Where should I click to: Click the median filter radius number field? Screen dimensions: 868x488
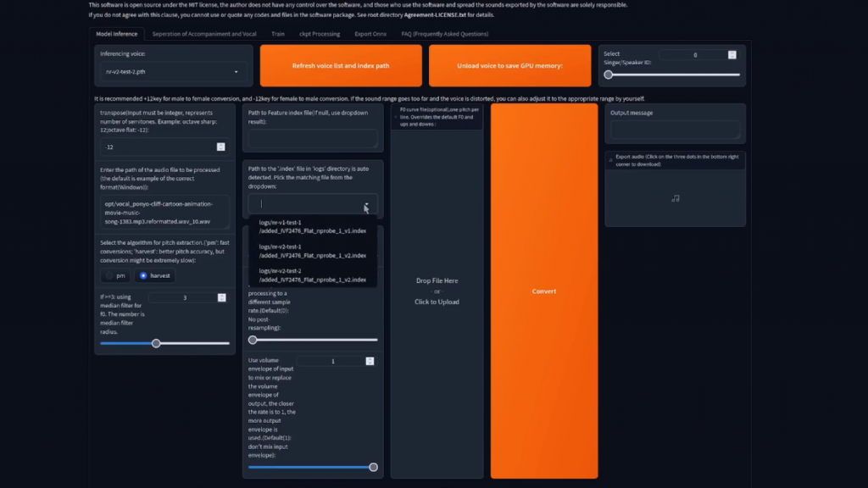[187, 297]
